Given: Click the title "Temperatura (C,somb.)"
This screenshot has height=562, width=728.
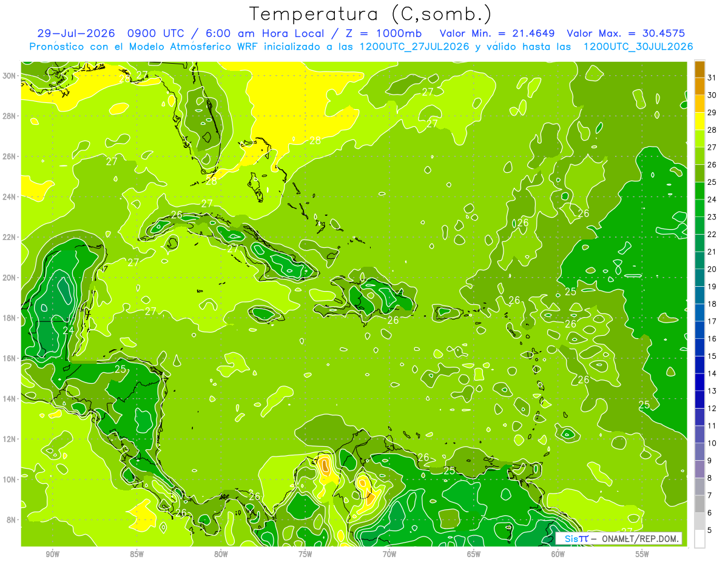Looking at the screenshot, I should (371, 14).
